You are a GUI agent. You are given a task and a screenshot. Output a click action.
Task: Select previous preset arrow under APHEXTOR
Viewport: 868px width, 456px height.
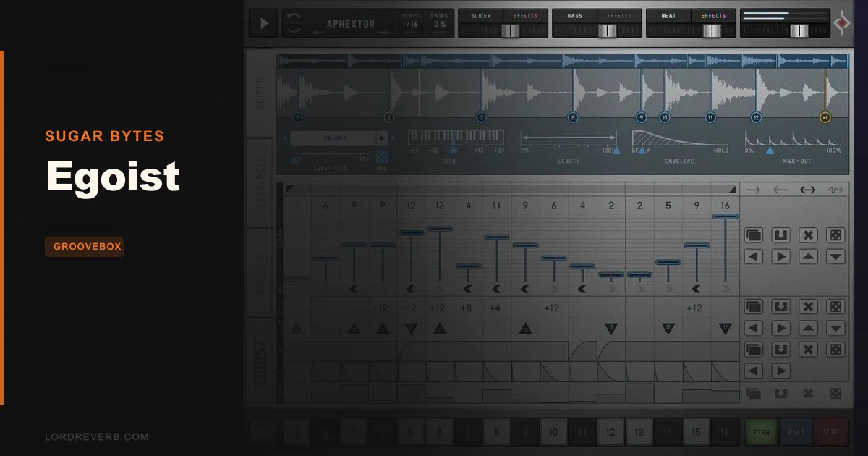coord(319,33)
